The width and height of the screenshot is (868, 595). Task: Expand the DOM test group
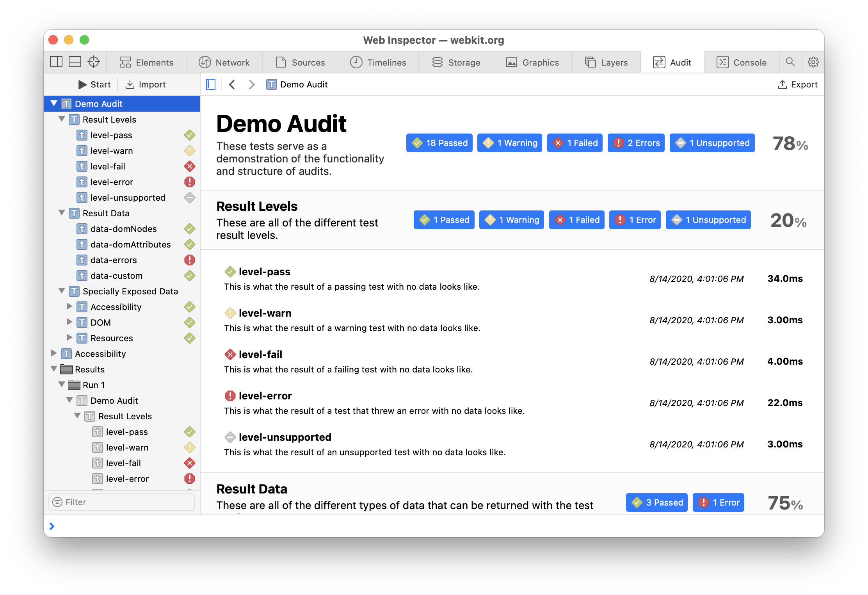point(69,322)
